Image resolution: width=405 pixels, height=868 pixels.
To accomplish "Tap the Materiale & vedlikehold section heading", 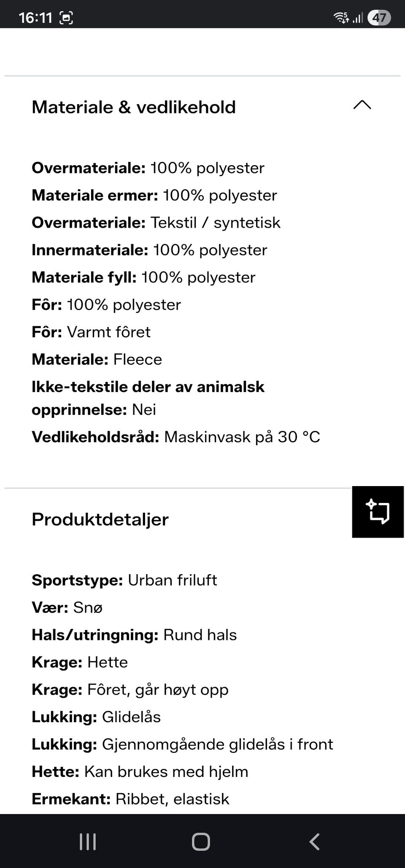I will tap(134, 107).
